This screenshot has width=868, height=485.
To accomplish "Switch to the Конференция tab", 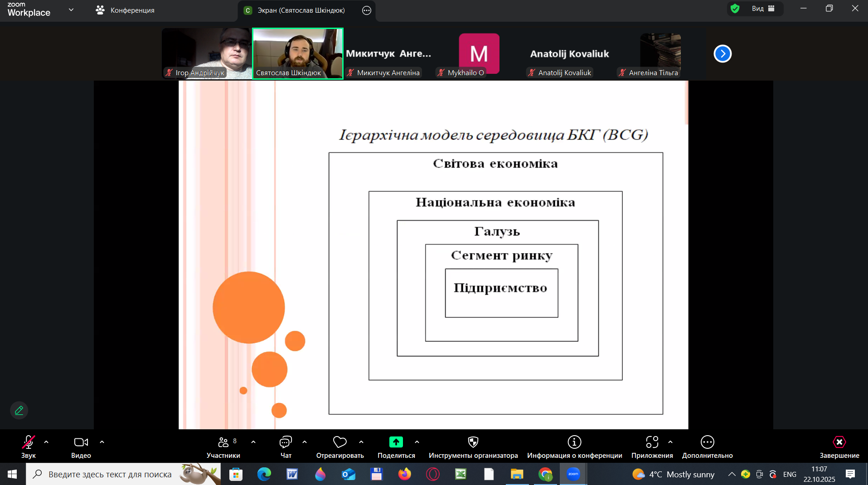I will click(x=125, y=10).
